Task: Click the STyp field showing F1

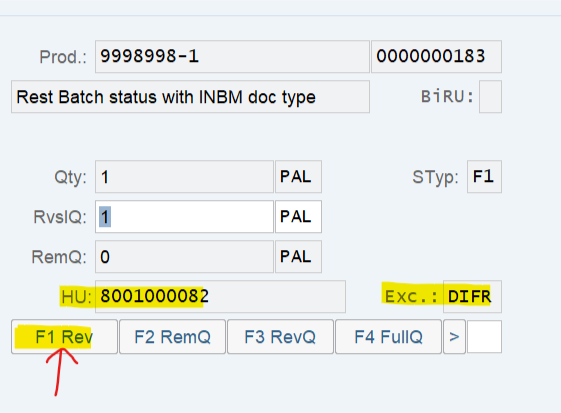Action: click(x=484, y=177)
